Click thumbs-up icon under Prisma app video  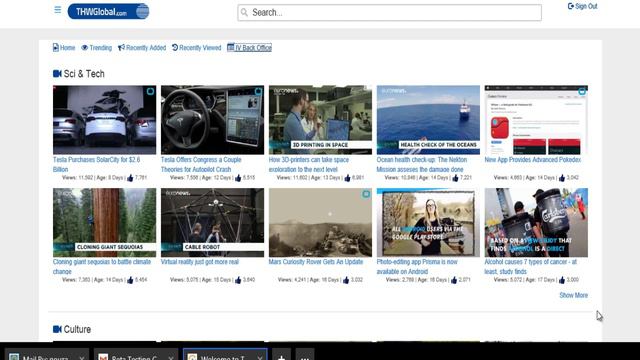(x=454, y=280)
